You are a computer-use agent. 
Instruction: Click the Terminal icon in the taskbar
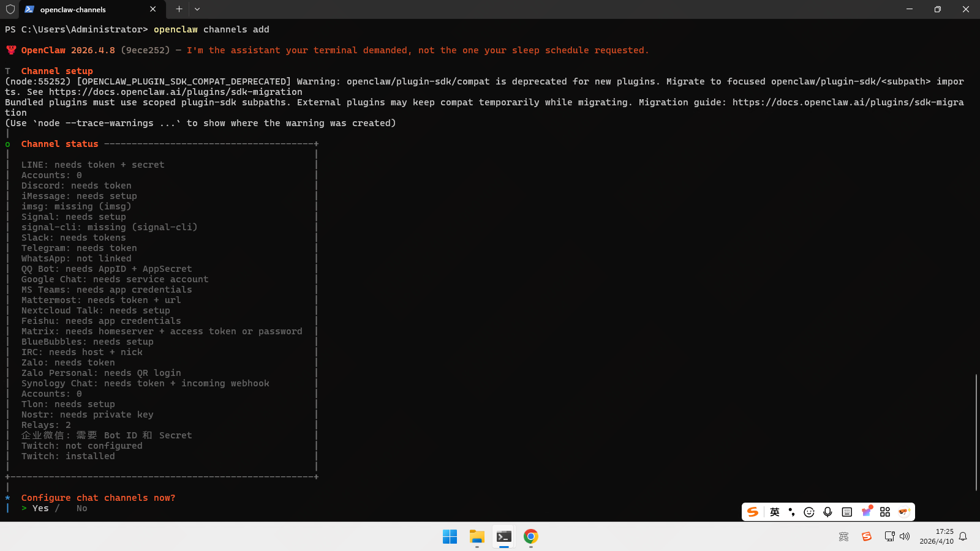pos(504,537)
